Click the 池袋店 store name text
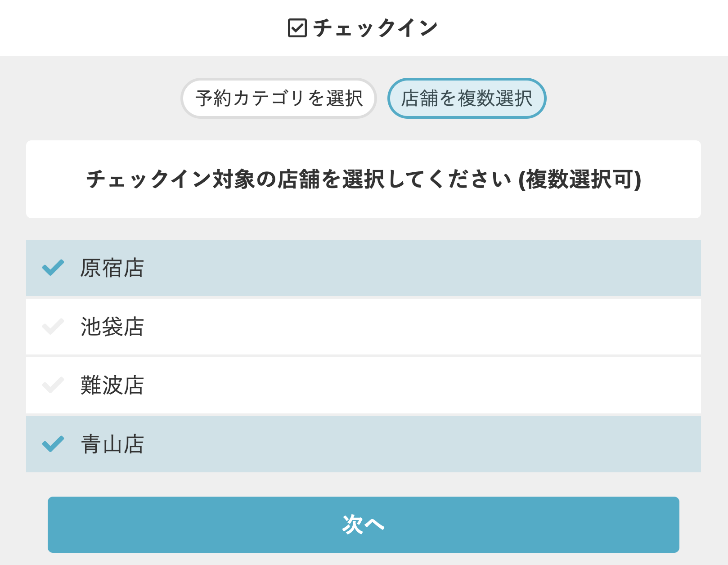 (x=112, y=327)
